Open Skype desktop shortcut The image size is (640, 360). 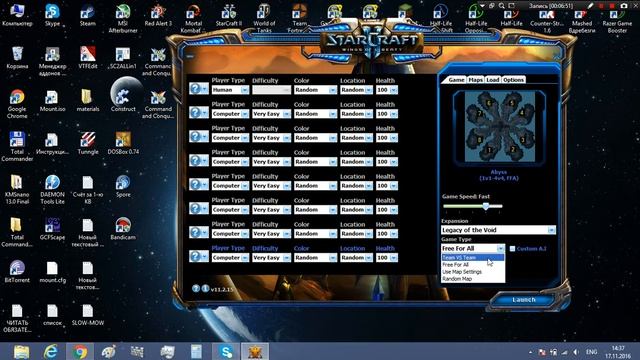52,16
